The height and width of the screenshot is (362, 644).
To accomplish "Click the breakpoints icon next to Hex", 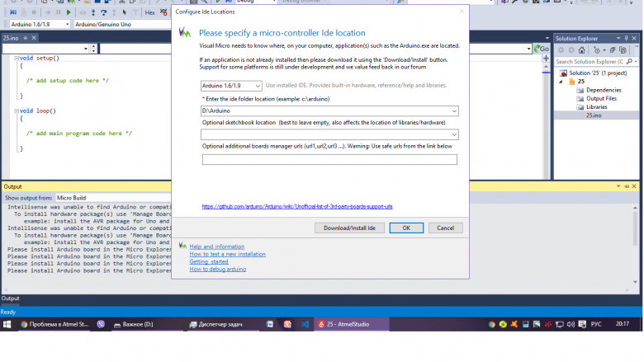I will [x=163, y=12].
